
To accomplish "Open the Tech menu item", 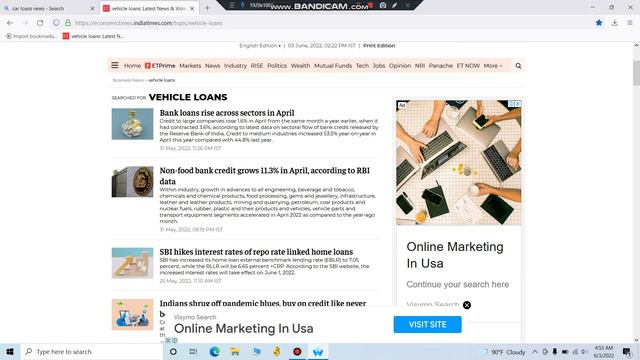I will click(362, 66).
